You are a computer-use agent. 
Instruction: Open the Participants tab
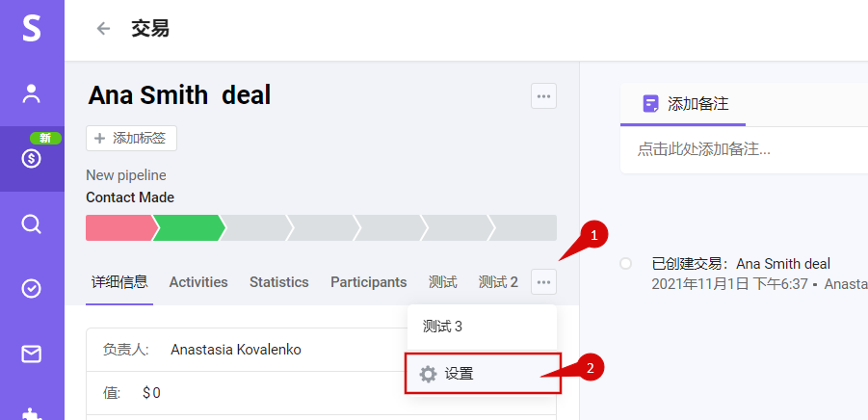click(x=369, y=282)
